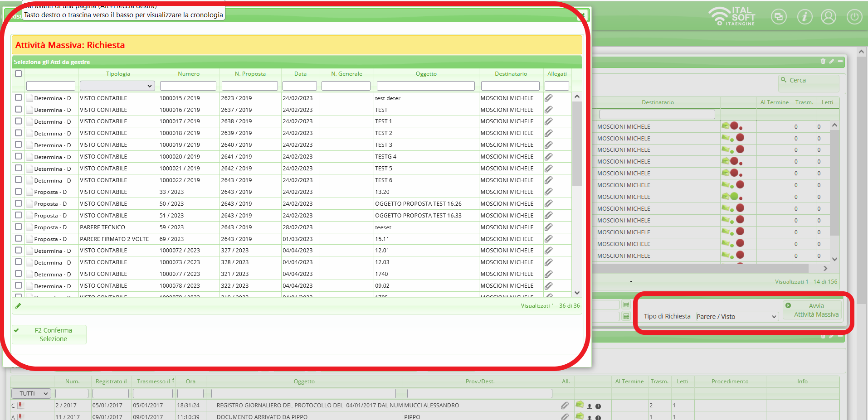Open the ---TUTTI--- filter dropdown

31,393
